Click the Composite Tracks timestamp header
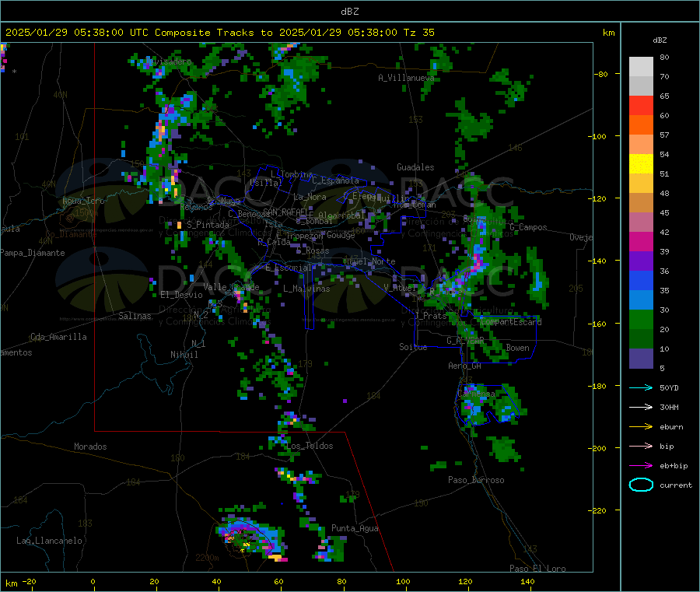 pos(219,33)
